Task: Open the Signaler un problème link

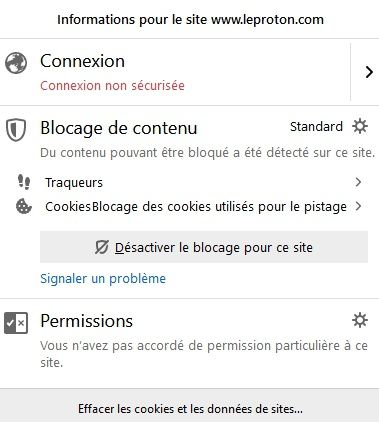Action: click(103, 279)
